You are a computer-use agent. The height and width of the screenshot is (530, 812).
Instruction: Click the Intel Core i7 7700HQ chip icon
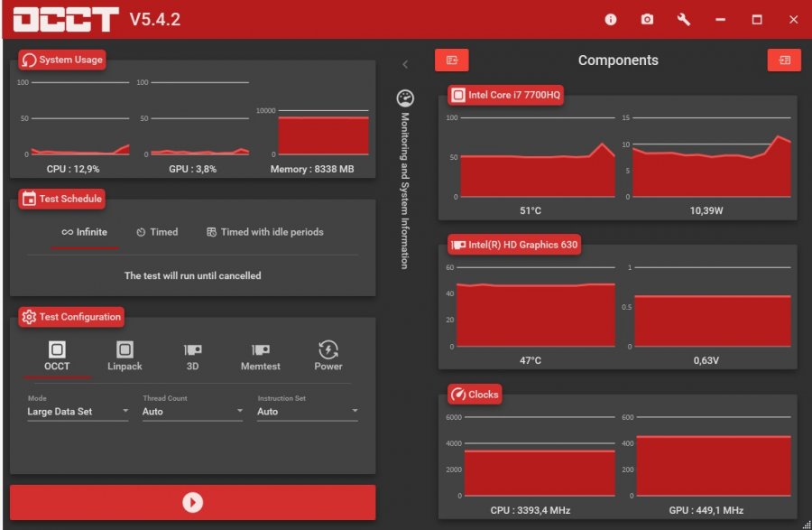click(x=457, y=96)
